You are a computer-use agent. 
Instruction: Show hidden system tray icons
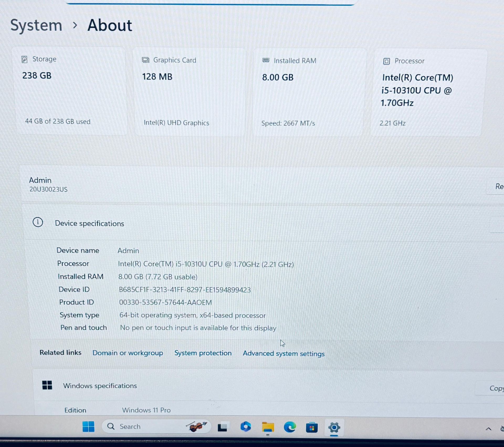point(488,429)
